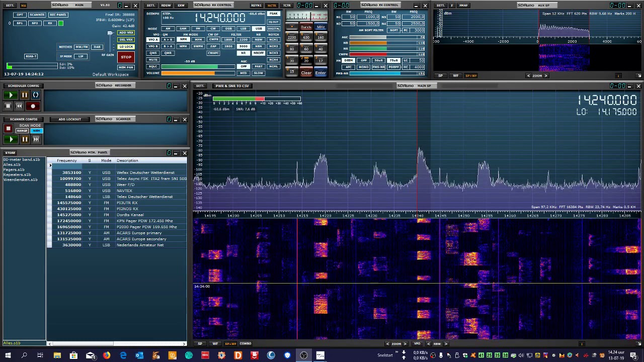
Task: Adjust the VOLUME slider
Action: click(x=198, y=73)
